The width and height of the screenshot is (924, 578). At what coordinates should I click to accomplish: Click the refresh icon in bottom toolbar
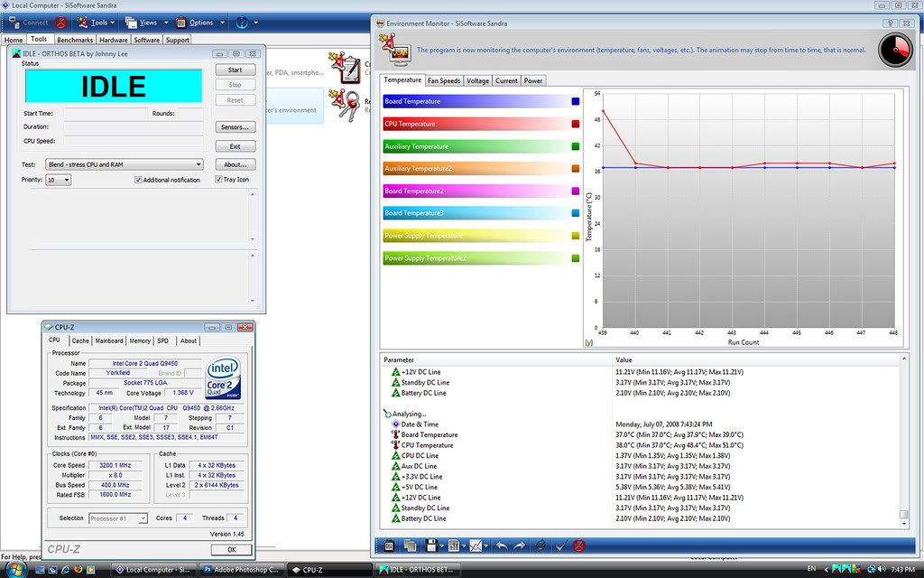(x=541, y=545)
